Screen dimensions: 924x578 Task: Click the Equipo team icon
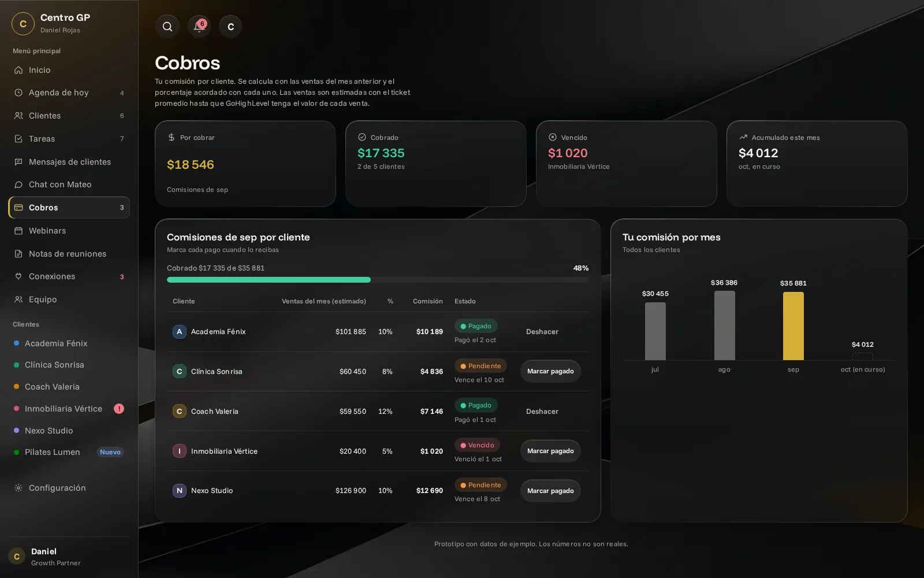pos(18,299)
